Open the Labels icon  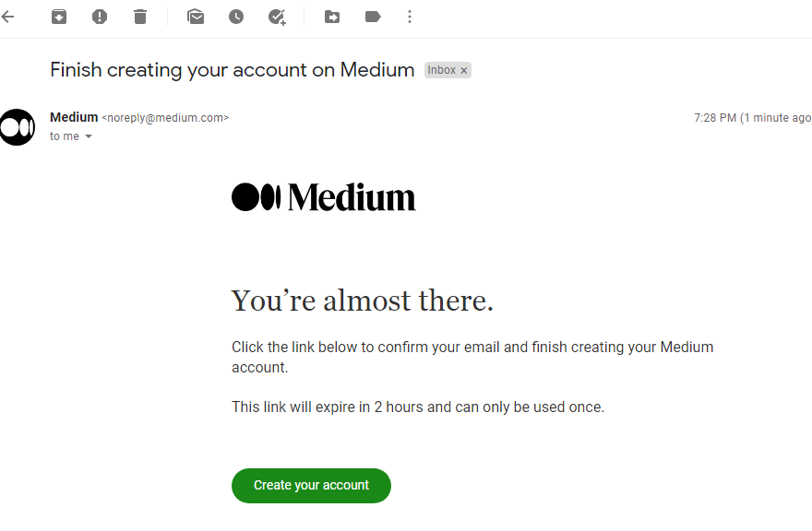373,18
